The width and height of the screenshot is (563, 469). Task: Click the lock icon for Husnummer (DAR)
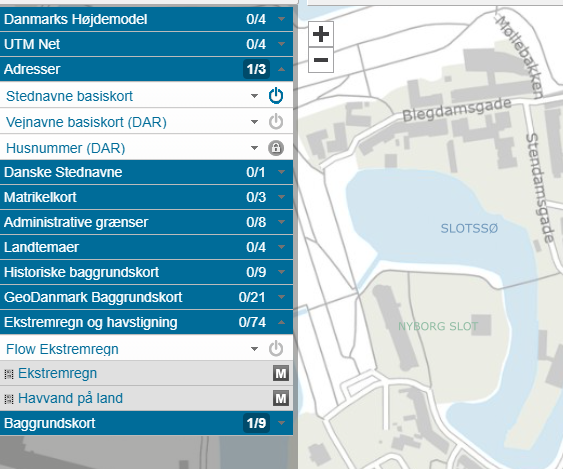point(276,148)
